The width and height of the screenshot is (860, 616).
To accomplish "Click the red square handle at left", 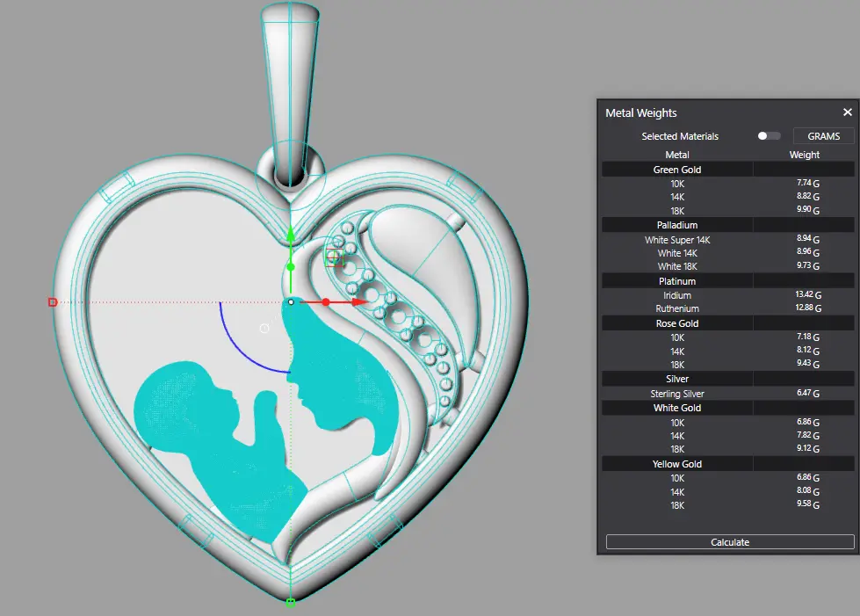I will point(53,302).
